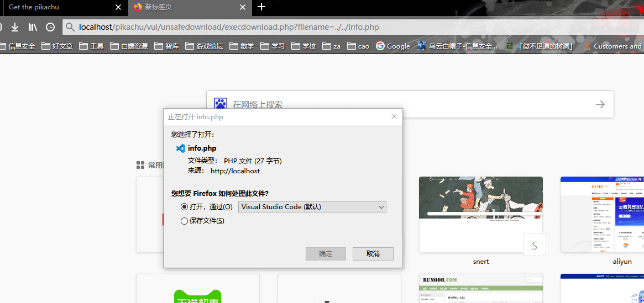Click the 常用 grid icon header

[140, 165]
